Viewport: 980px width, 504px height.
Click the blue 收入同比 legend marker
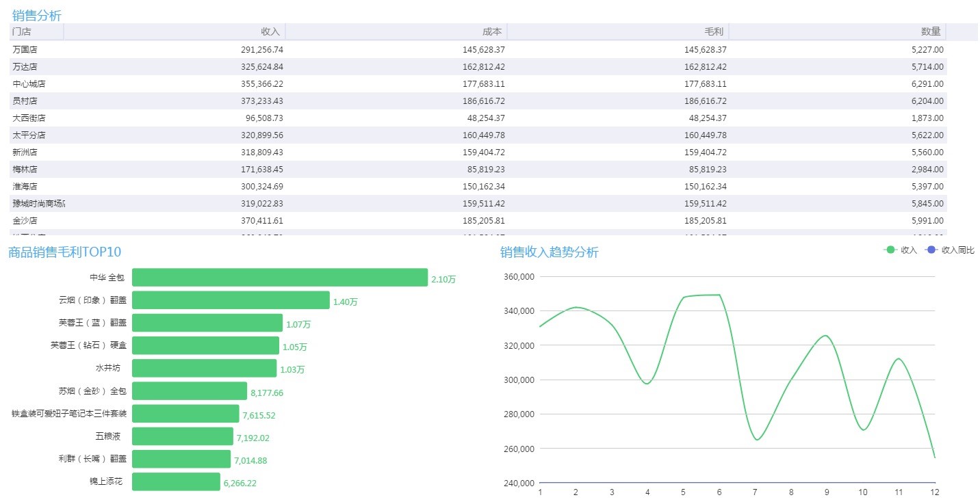tap(931, 250)
